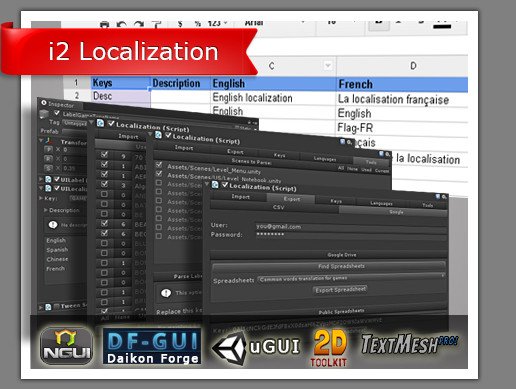Toggle the front Localization (Script) enabled checkbox
516x389 pixels.
coord(225,185)
